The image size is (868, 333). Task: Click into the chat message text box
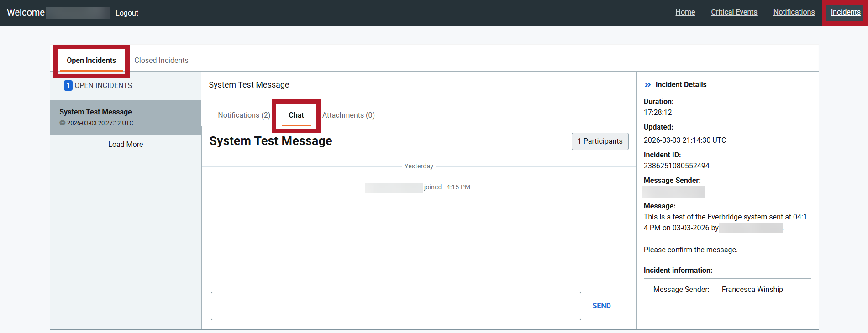click(395, 306)
